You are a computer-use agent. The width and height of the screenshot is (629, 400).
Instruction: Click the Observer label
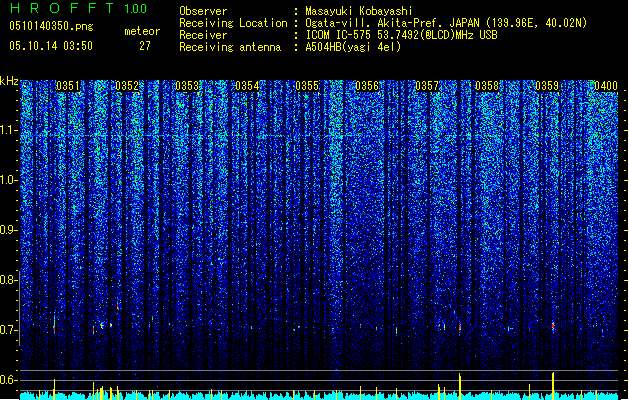(203, 11)
